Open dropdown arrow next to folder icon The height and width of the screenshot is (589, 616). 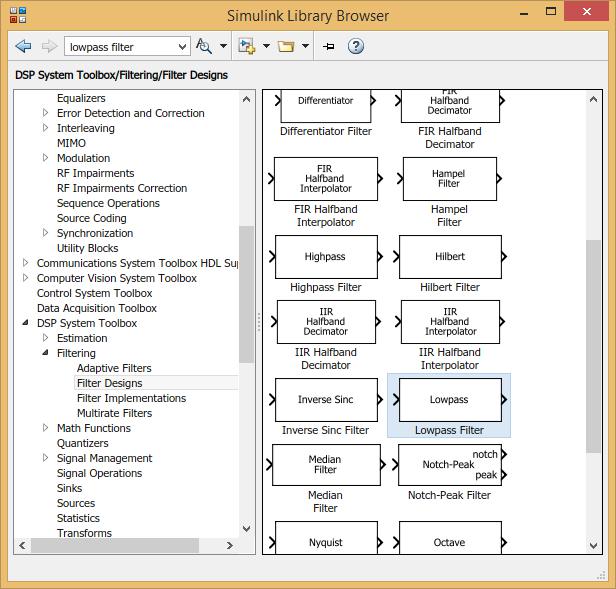pos(305,46)
